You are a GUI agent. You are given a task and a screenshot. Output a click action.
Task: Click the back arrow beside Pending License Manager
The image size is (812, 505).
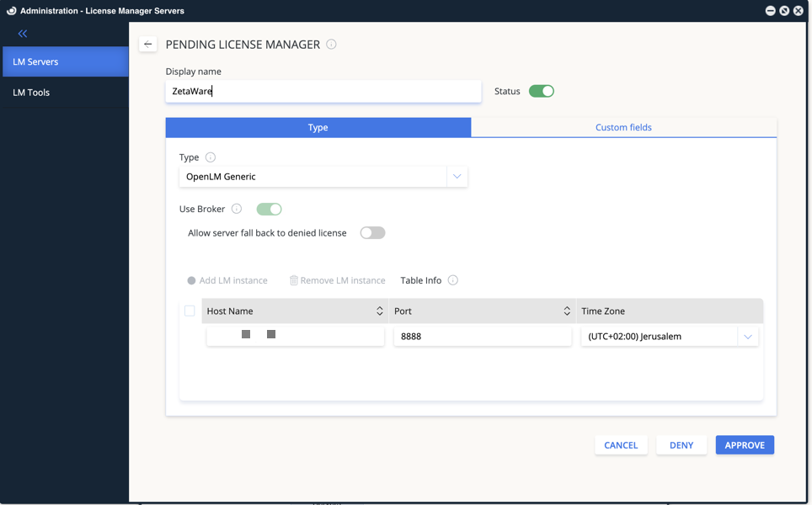(148, 45)
